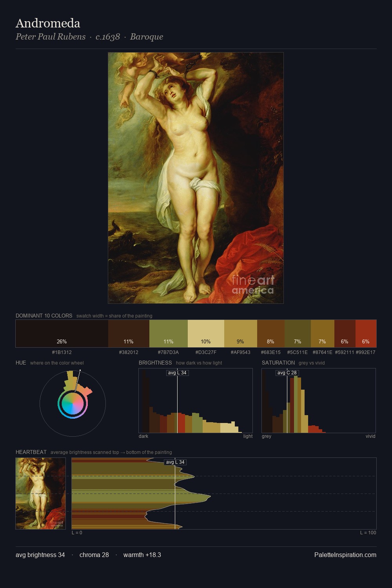
Task: Click the avg C 28 label
Action: (287, 373)
